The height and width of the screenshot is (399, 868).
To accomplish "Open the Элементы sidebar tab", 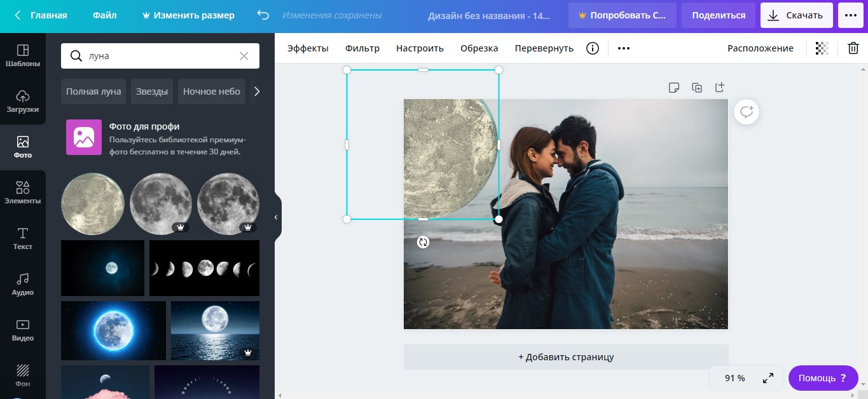I will pos(23,193).
